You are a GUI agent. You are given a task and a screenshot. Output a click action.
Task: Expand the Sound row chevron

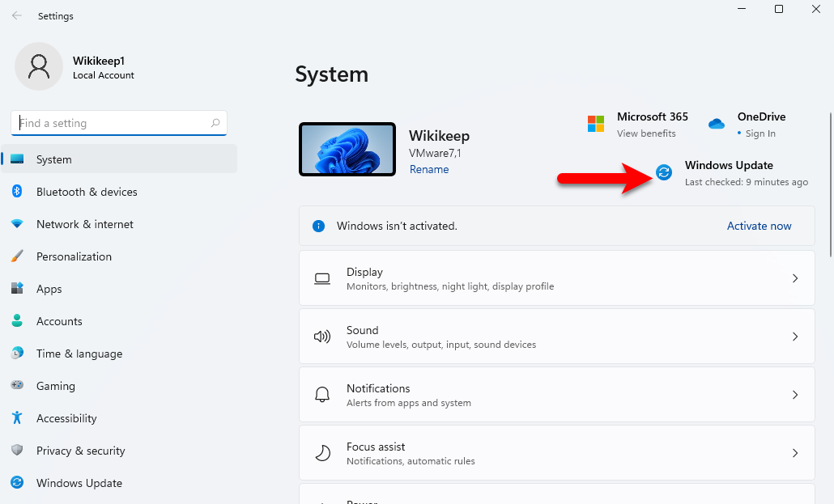coord(795,337)
